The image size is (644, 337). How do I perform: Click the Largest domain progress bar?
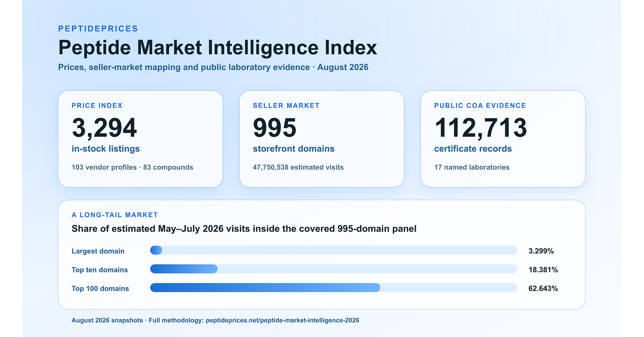(334, 250)
